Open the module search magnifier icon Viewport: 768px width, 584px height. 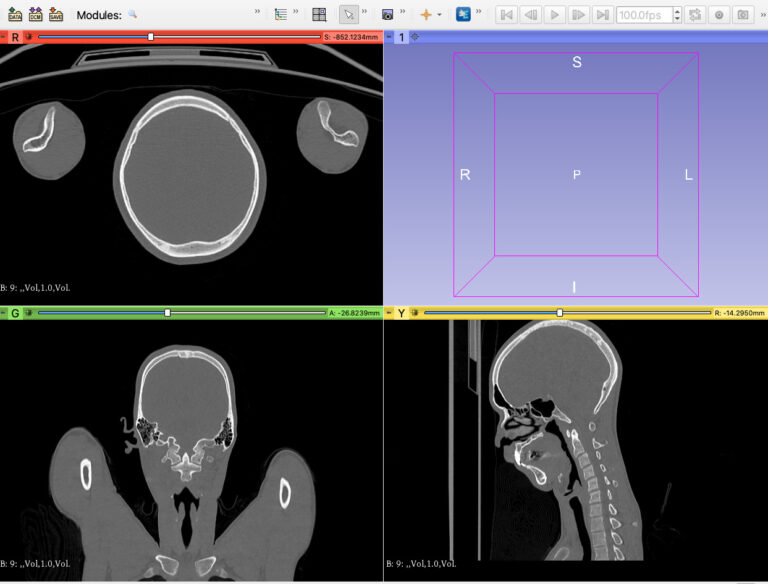(132, 15)
